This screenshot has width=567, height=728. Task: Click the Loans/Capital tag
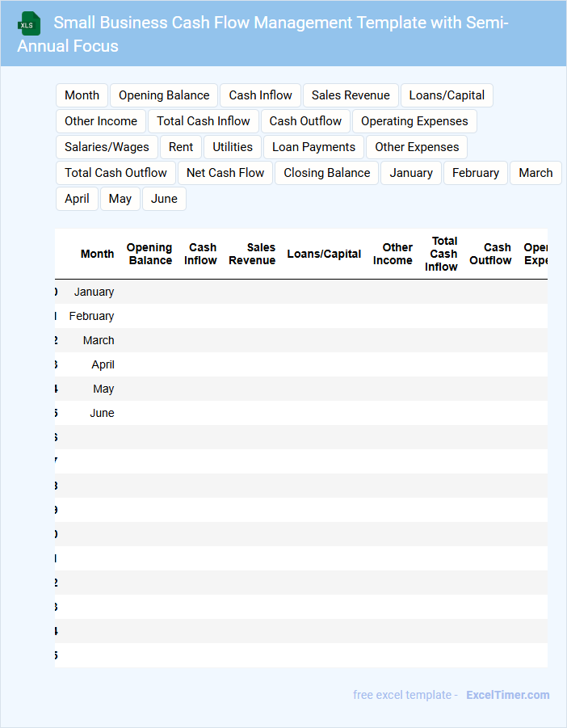pos(447,95)
